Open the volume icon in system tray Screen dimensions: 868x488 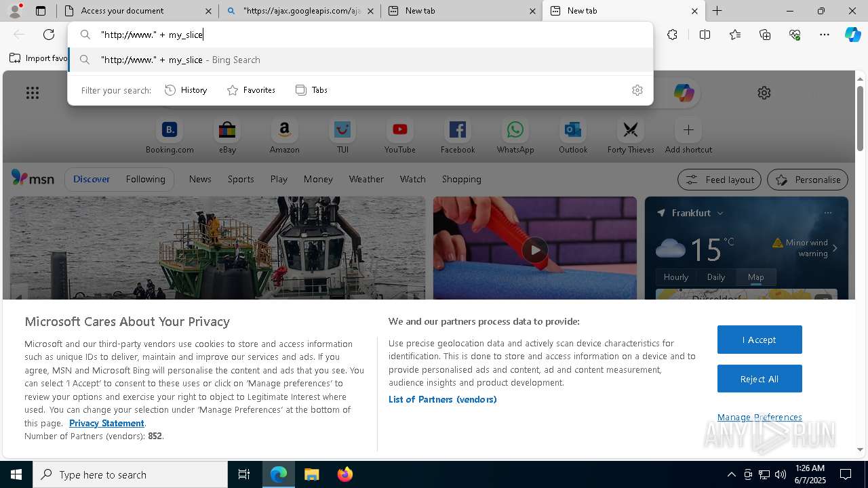(781, 474)
